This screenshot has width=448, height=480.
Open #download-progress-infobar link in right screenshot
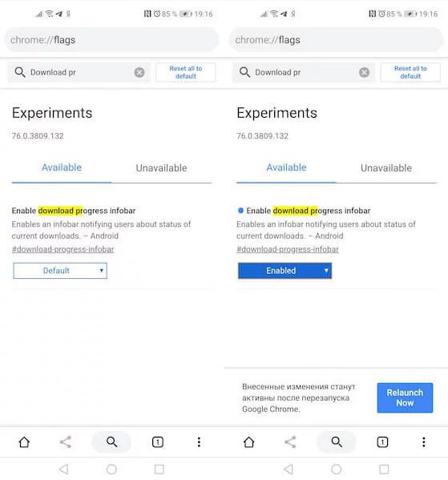pos(288,249)
